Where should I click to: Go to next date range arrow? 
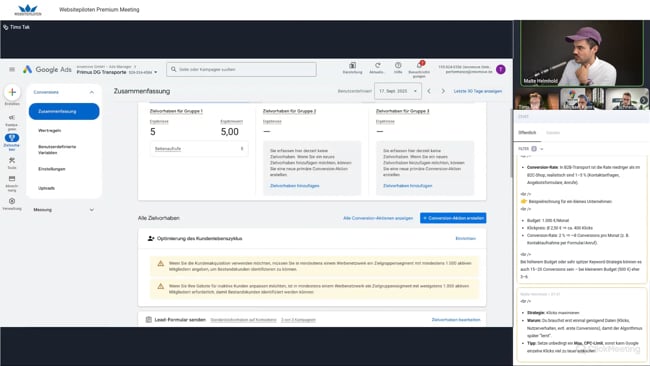click(x=443, y=91)
